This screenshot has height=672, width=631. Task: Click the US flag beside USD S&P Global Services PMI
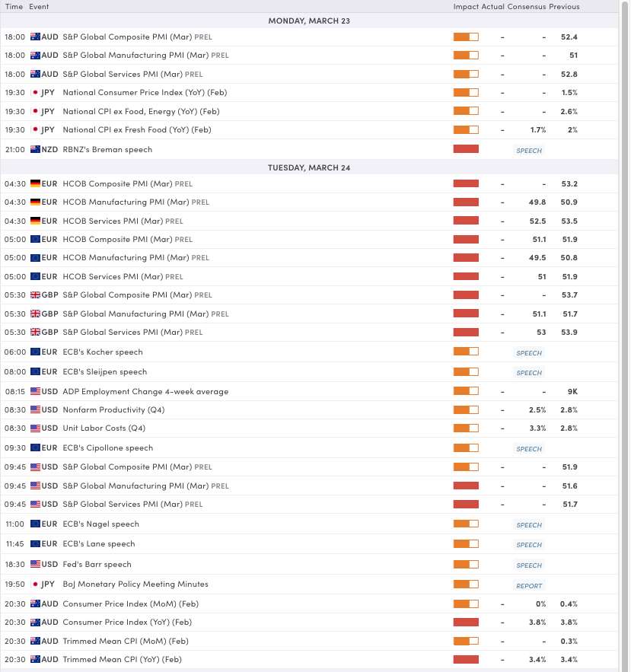click(x=35, y=505)
